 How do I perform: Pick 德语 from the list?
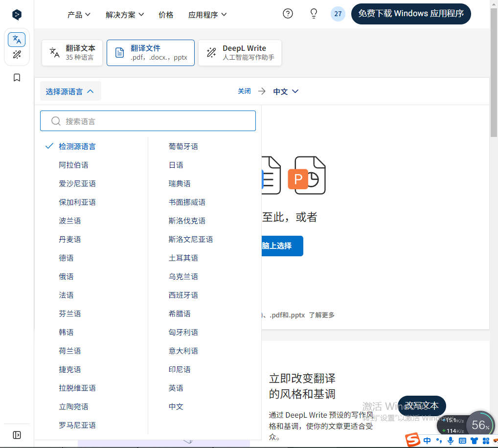tap(66, 258)
